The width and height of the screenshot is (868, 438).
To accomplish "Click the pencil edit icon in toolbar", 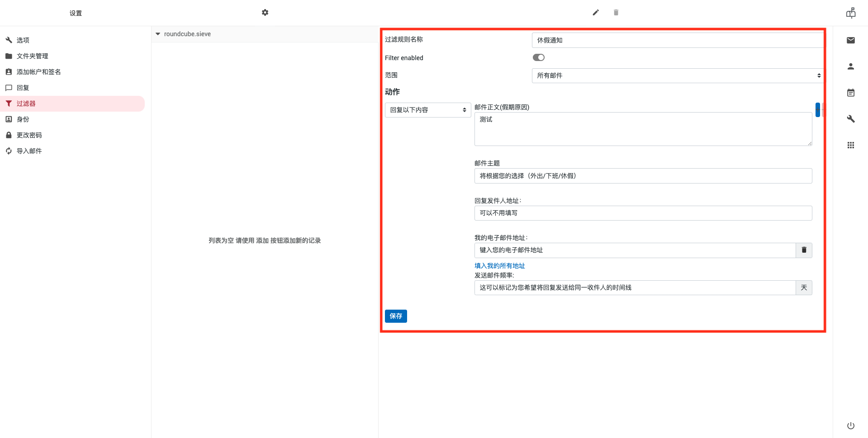I will 596,13.
